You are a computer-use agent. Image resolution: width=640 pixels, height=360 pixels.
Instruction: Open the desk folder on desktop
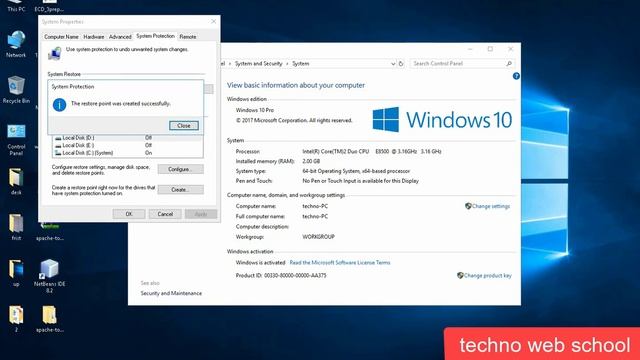tap(16, 181)
